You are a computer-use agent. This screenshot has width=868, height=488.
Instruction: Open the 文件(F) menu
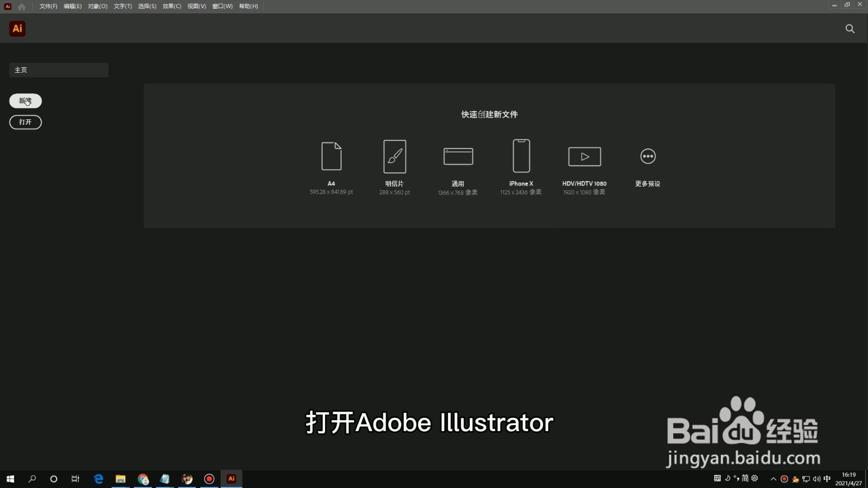coord(48,7)
